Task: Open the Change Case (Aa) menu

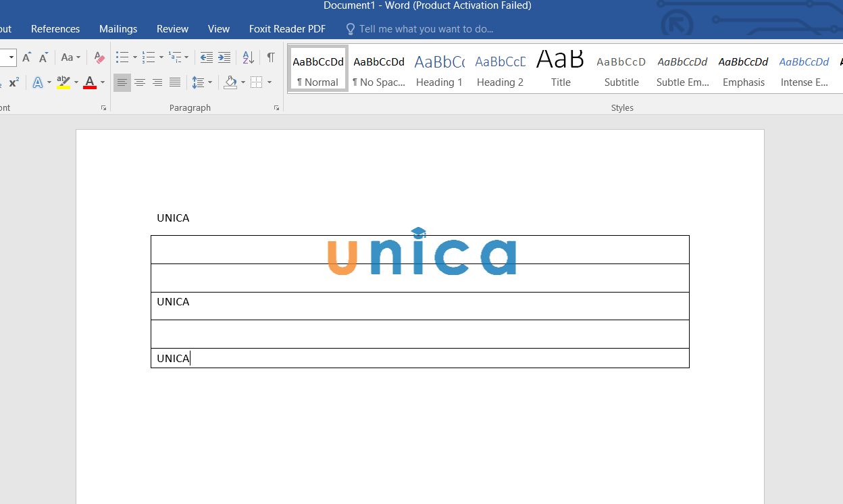Action: click(x=70, y=57)
